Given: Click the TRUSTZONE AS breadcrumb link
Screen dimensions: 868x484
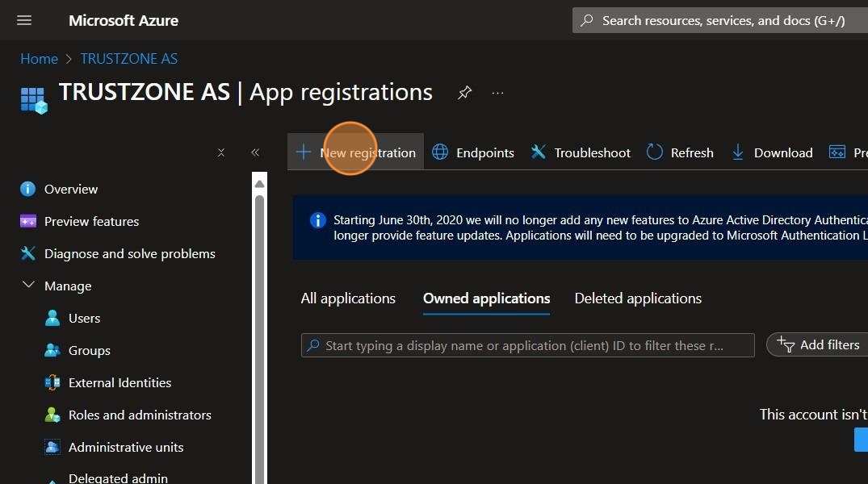Looking at the screenshot, I should pyautogui.click(x=129, y=59).
